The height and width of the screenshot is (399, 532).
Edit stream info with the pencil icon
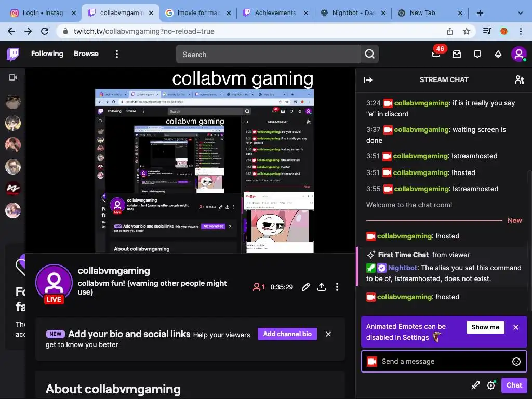click(x=305, y=287)
